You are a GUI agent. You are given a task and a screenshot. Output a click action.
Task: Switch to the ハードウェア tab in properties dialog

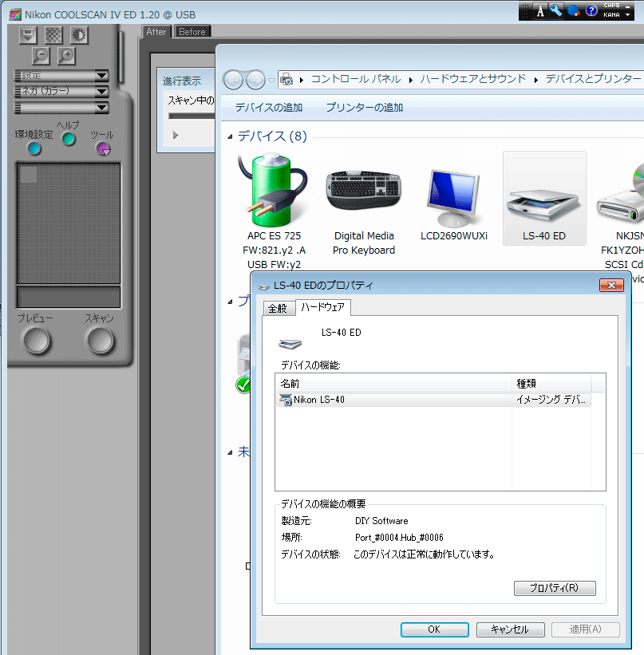click(x=323, y=307)
